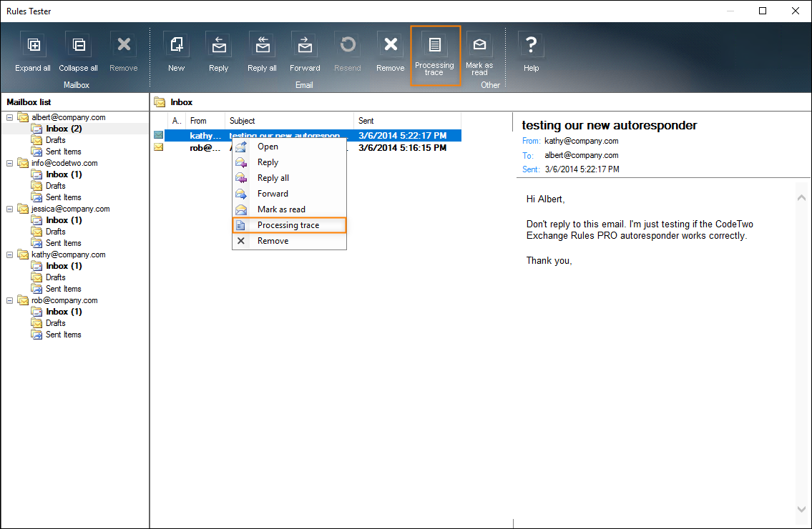This screenshot has height=529, width=812.
Task: Open the info@codetwo.com Drafts folder
Action: 55,186
